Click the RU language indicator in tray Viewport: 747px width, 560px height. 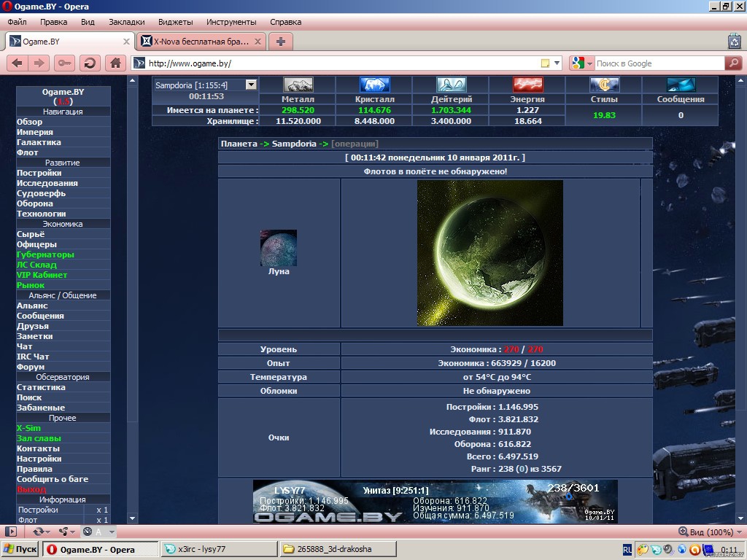(x=627, y=550)
